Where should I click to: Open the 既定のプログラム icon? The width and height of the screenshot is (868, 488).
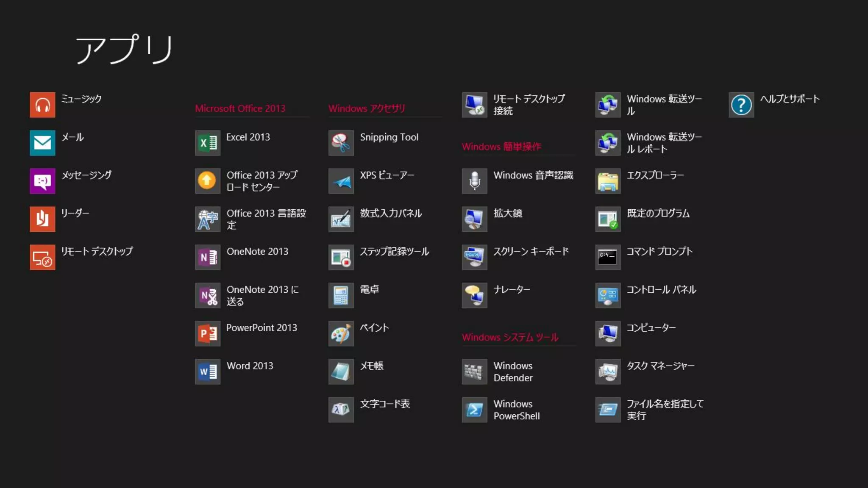point(608,219)
